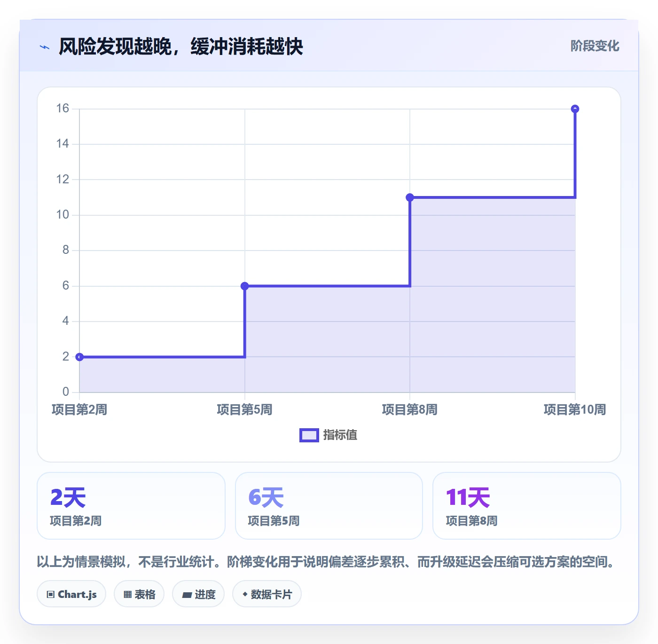Click the y-axis value 16

pos(63,109)
